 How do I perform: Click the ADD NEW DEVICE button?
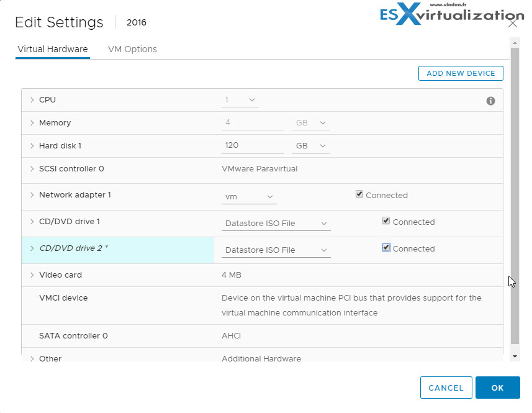tap(461, 73)
